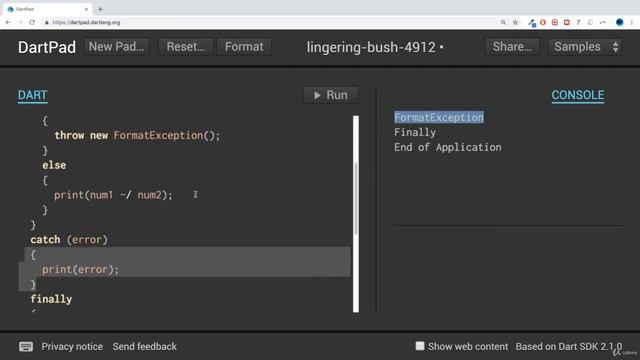The height and width of the screenshot is (360, 640).
Task: Click the zoom magnifier icon in address bar
Action: click(x=503, y=22)
